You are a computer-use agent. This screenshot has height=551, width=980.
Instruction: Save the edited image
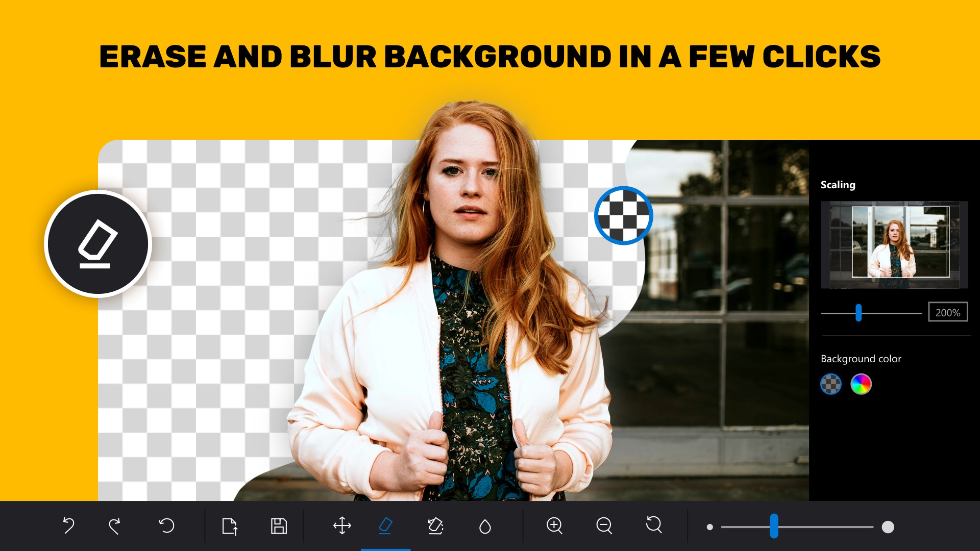click(x=279, y=525)
